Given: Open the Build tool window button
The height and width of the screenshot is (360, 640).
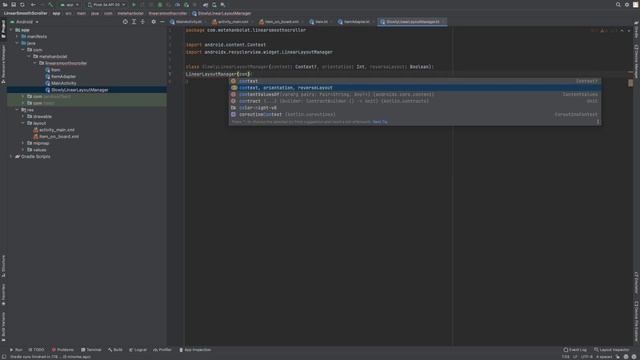Looking at the screenshot, I should pyautogui.click(x=115, y=350).
